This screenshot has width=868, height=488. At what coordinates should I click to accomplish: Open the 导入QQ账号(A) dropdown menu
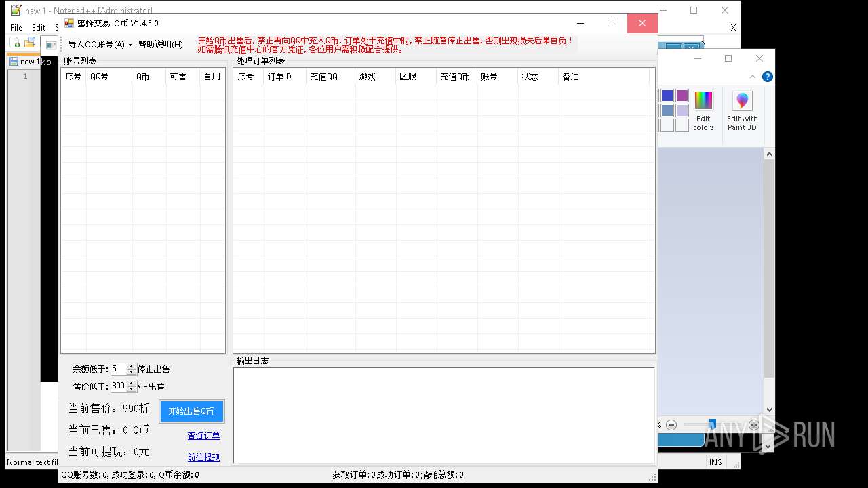[100, 45]
